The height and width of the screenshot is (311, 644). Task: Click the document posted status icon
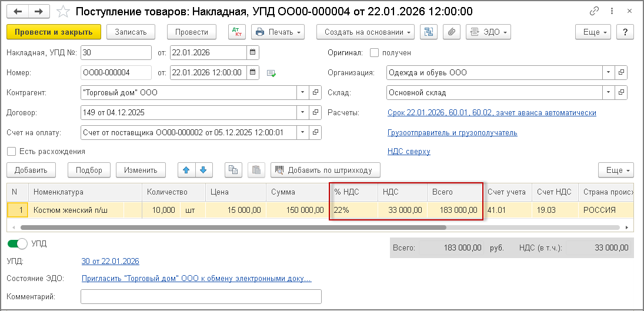click(x=271, y=73)
